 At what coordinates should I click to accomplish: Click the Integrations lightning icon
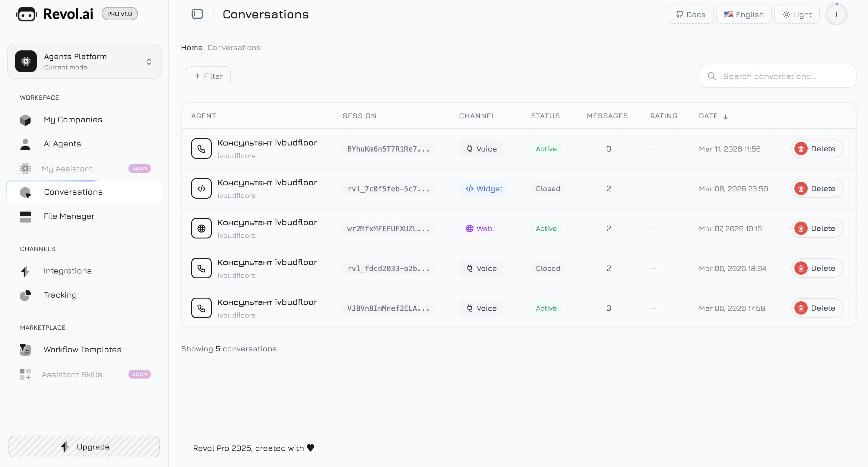pyautogui.click(x=25, y=271)
